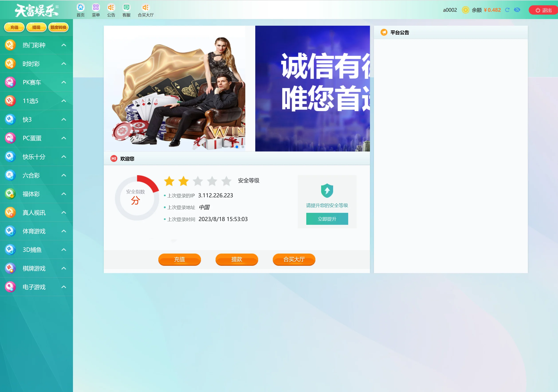Open 客服 customer service icon

(126, 7)
